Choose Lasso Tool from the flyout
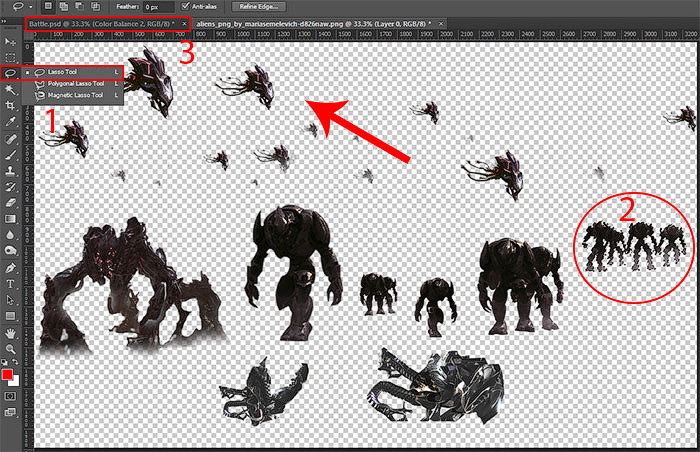 coord(73,72)
